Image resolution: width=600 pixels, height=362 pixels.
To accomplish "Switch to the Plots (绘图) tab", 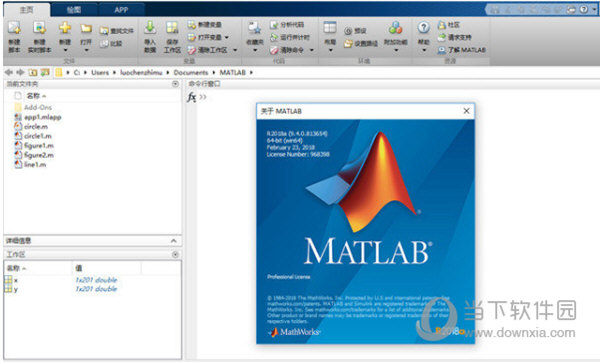I will tap(73, 10).
